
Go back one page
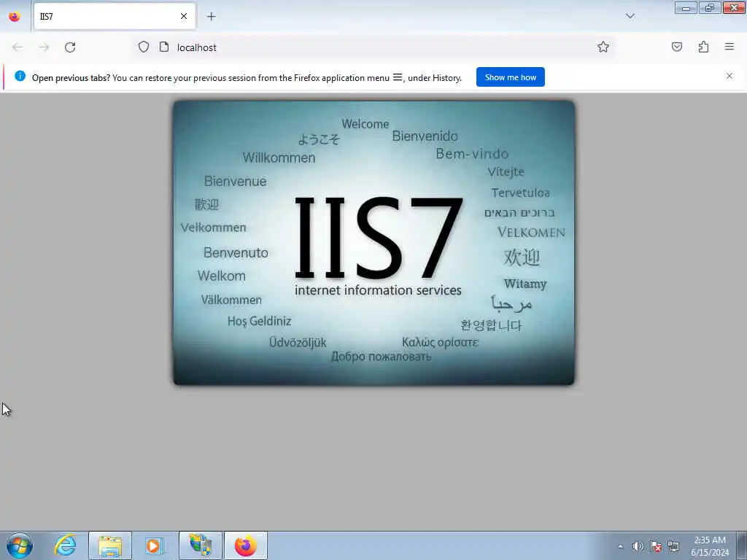click(x=18, y=47)
